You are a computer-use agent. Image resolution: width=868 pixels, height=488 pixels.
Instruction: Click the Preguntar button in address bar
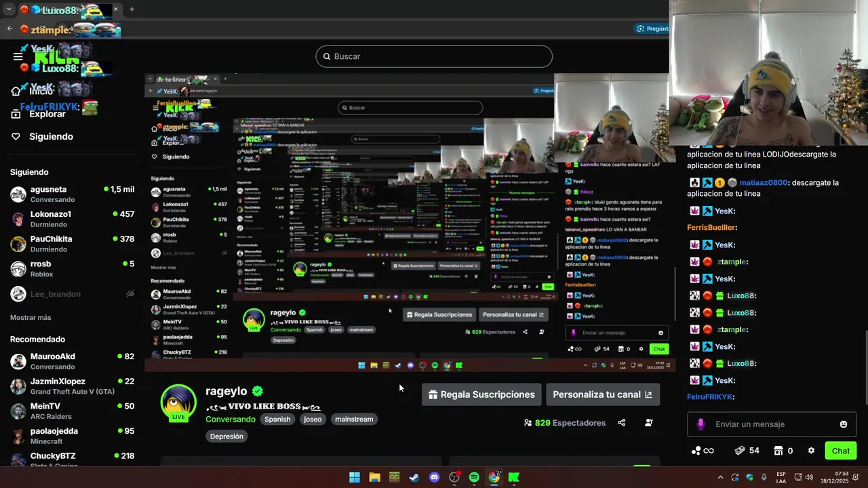(x=652, y=28)
